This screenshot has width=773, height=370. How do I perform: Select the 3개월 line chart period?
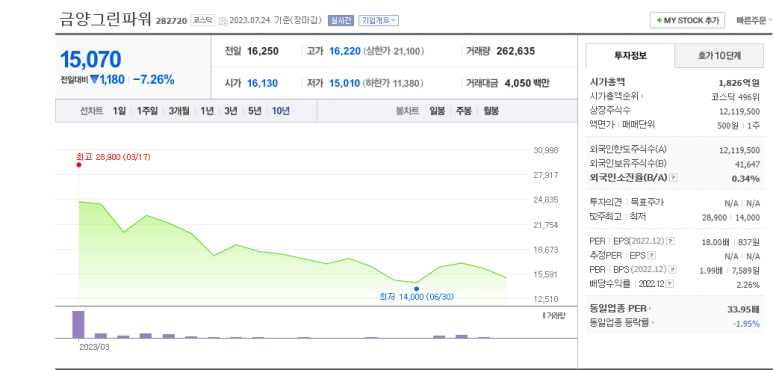[178, 111]
